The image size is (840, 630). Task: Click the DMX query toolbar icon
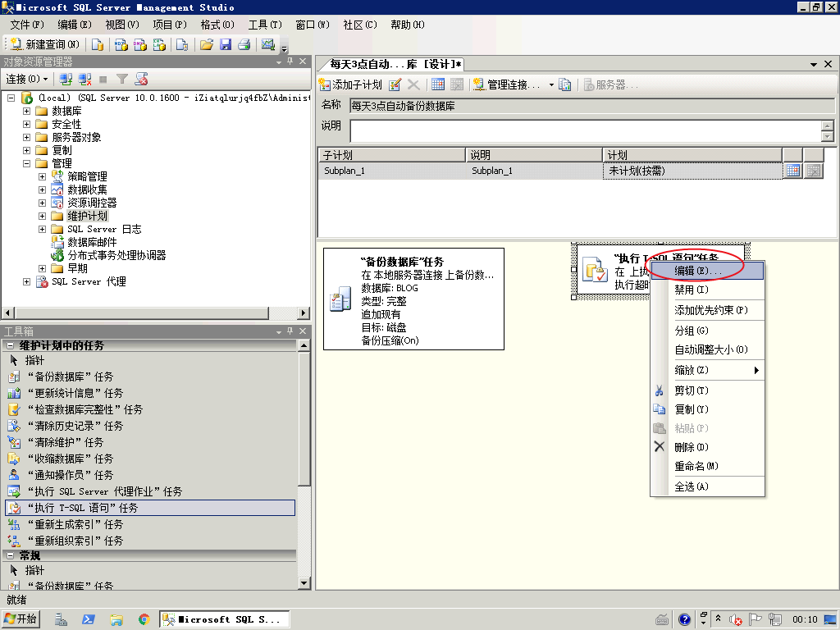140,44
